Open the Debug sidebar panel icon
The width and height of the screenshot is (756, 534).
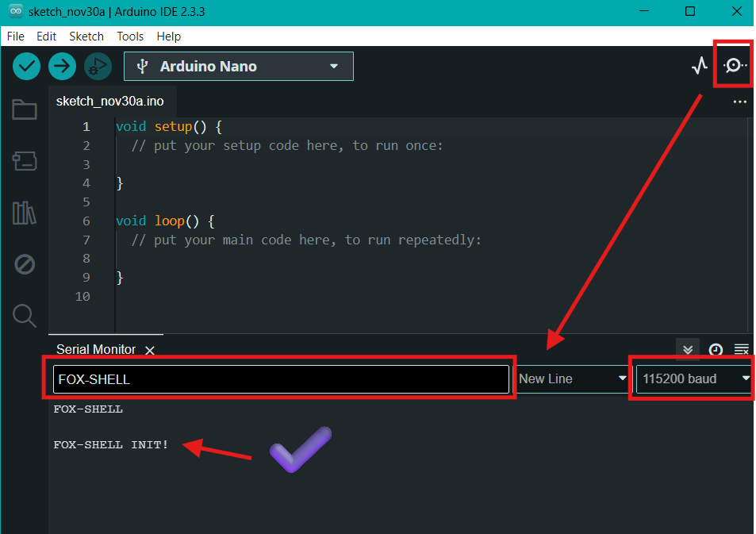click(25, 264)
